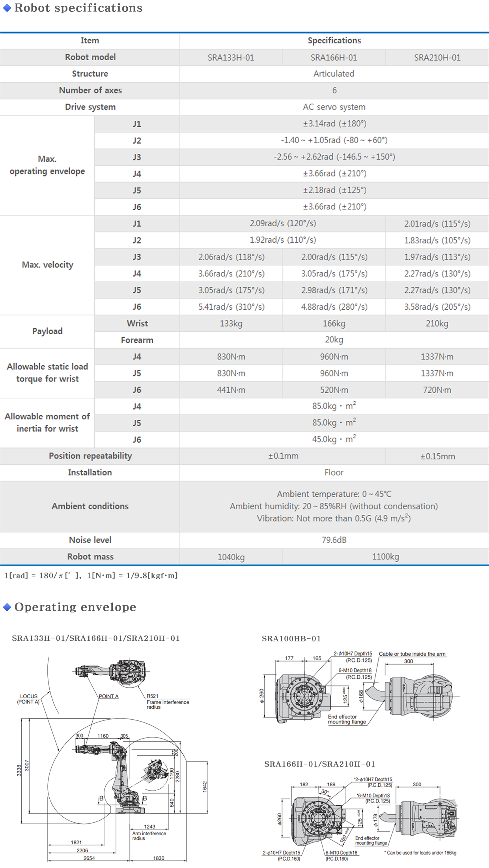Click the '720N·m' torque cell

tap(437, 390)
